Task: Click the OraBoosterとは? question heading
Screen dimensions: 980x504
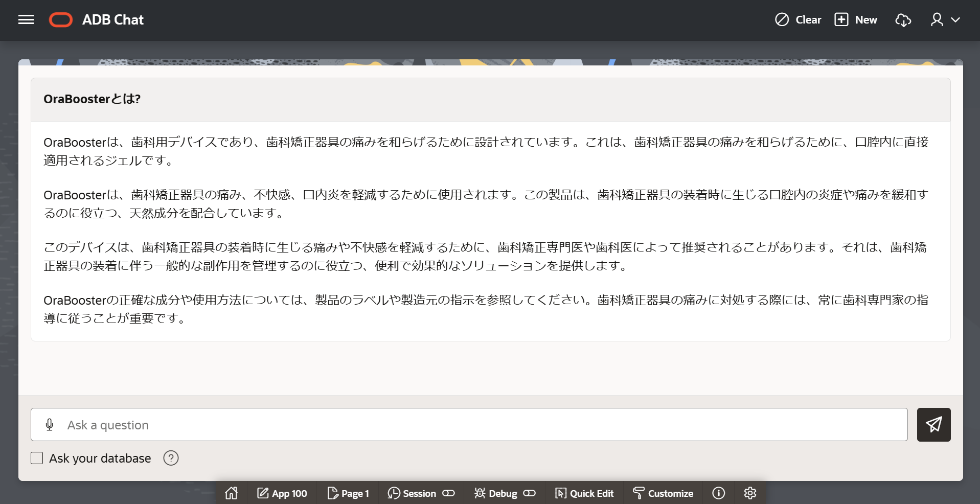Action: pyautogui.click(x=92, y=99)
